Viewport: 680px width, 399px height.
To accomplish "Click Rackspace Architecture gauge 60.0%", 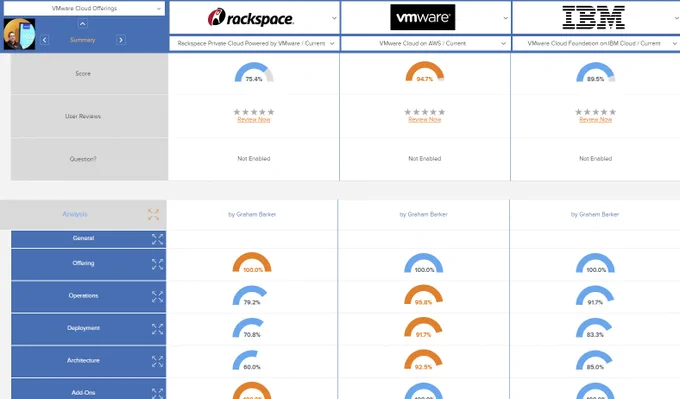I will [x=247, y=360].
